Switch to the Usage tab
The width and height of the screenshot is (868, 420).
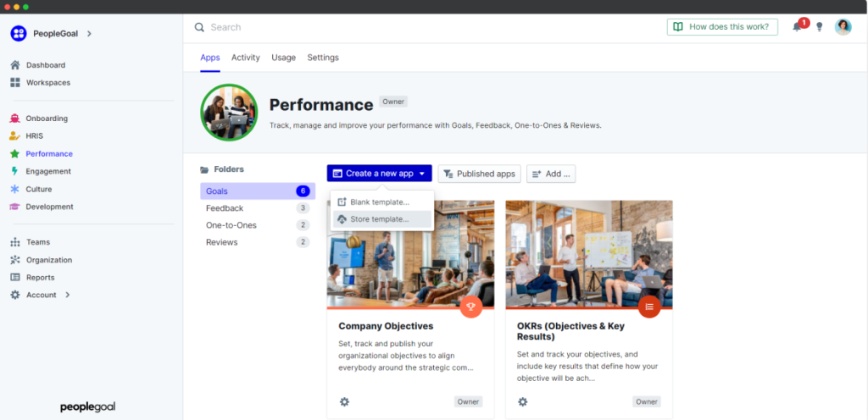283,58
